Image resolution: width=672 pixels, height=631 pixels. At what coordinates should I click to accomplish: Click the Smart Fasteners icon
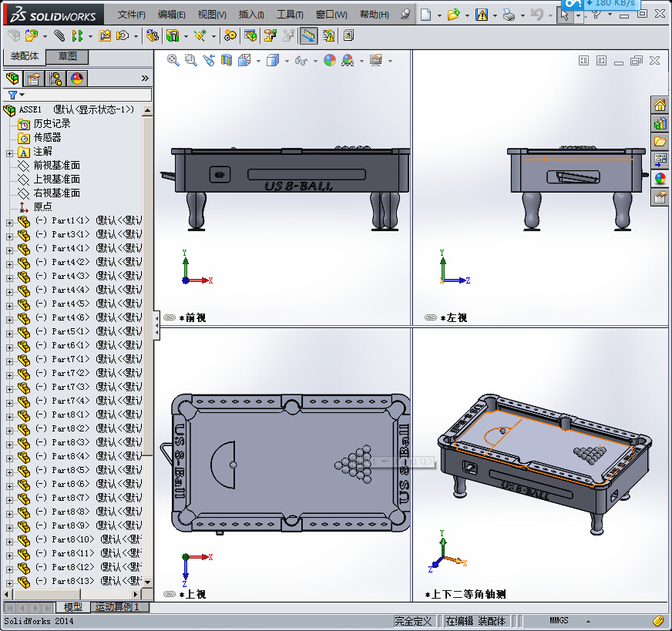click(x=105, y=35)
